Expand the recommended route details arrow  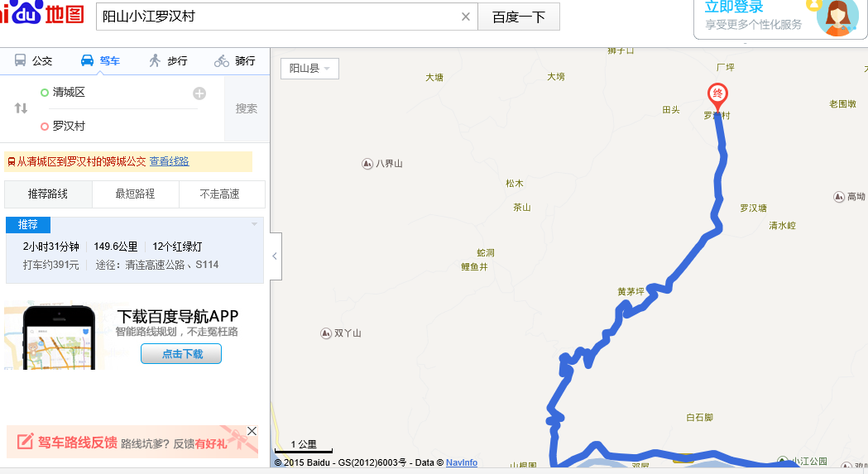tap(254, 224)
